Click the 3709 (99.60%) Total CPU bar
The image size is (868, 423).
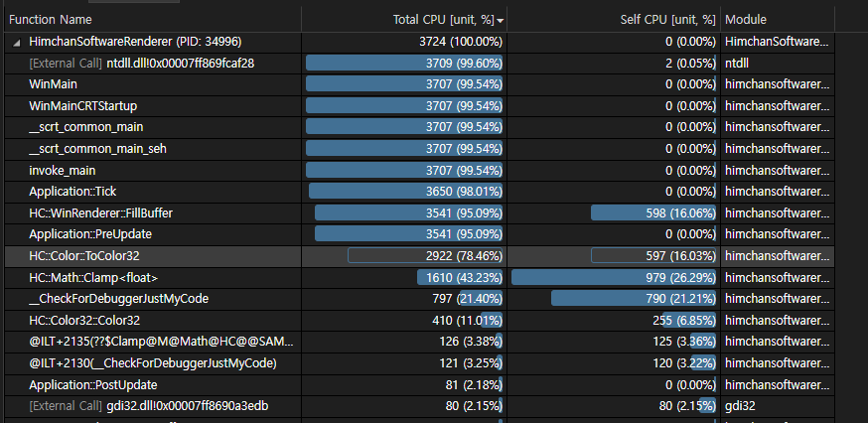tap(404, 64)
